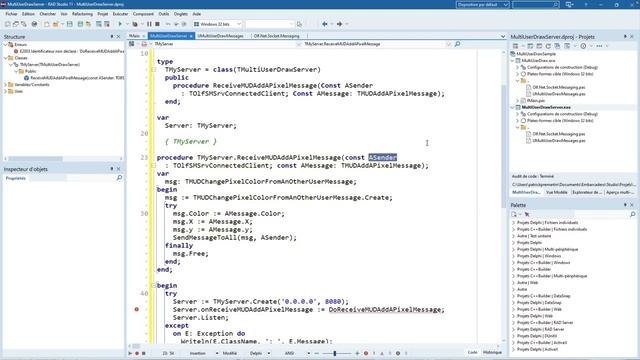The height and width of the screenshot is (360, 640).
Task: Collapse the TMyServer class code fold
Action: 153,69
